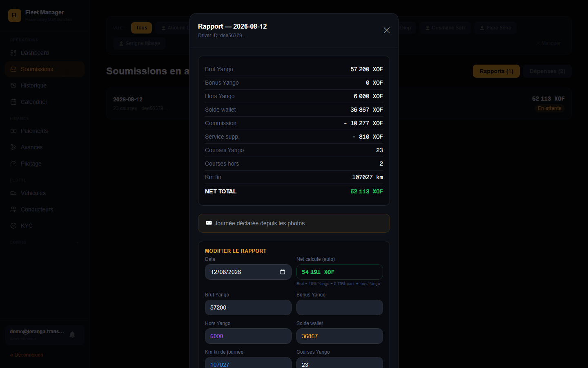Screen dimensions: 588x368
Task: Switch to the Dépenses (2) tab
Action: click(547, 71)
